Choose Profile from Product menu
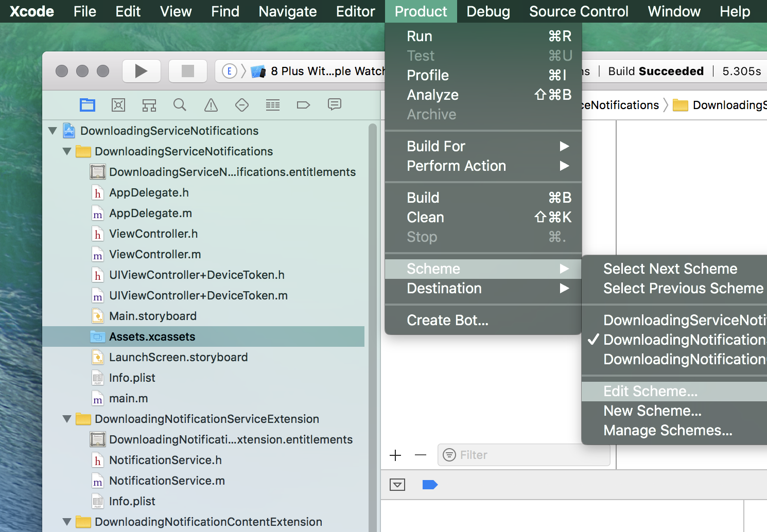The width and height of the screenshot is (767, 532). (x=483, y=75)
